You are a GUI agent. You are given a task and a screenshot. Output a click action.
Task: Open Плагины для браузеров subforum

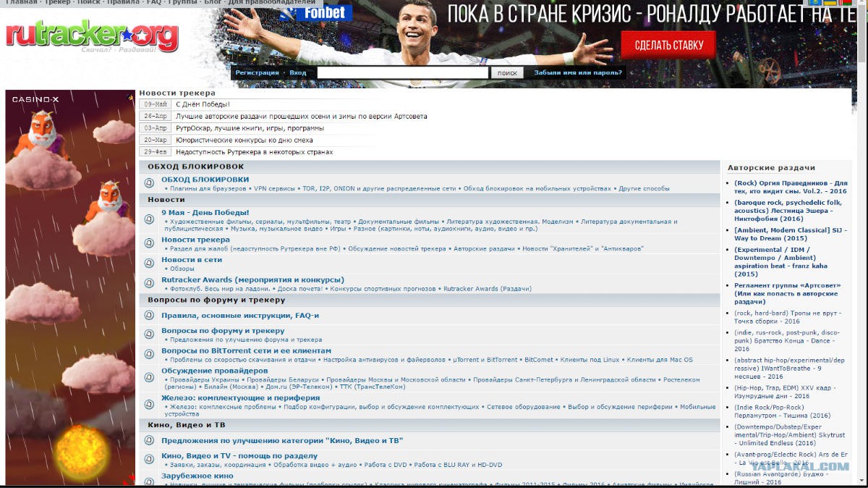(208, 188)
